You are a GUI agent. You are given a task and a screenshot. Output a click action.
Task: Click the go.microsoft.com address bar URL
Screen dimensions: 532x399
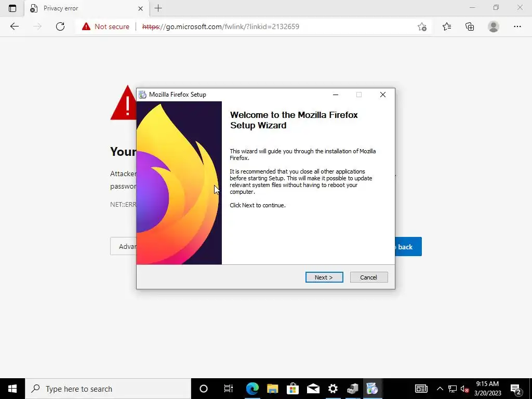click(x=220, y=26)
